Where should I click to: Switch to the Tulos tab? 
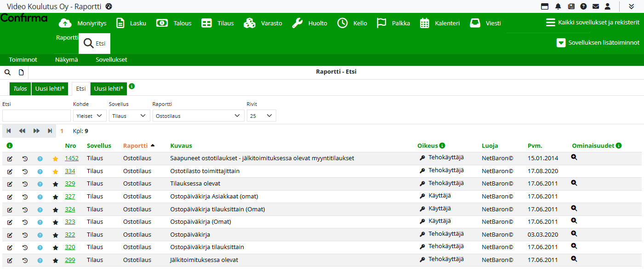point(20,89)
